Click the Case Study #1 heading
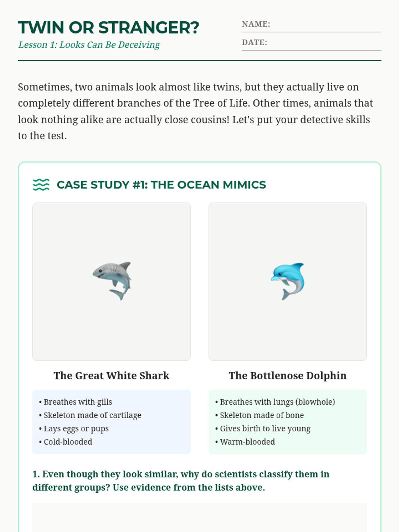Screen dimensions: 399x532 click(x=161, y=185)
